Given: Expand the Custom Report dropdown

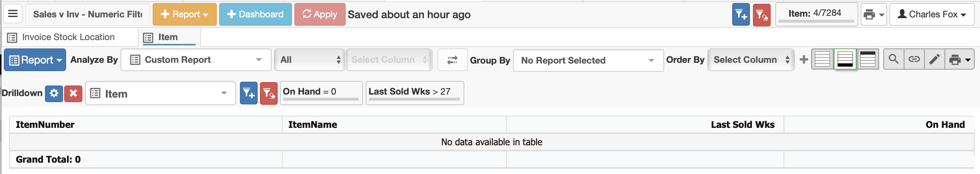Looking at the screenshot, I should point(196,60).
